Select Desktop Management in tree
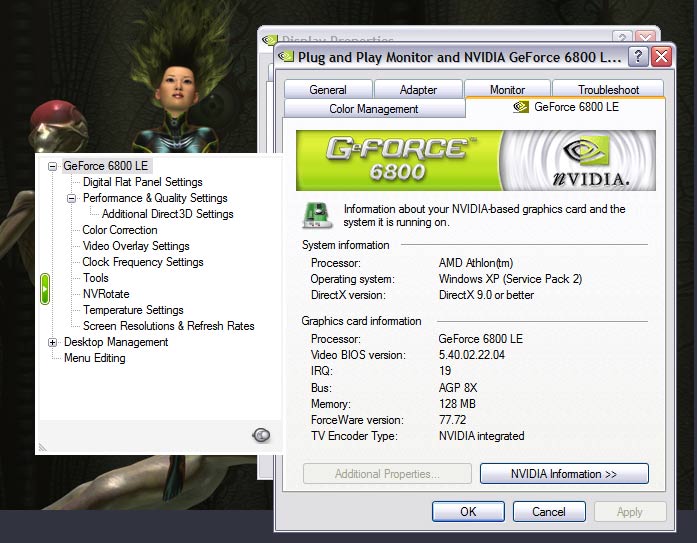Image resolution: width=697 pixels, height=543 pixels. 116,342
